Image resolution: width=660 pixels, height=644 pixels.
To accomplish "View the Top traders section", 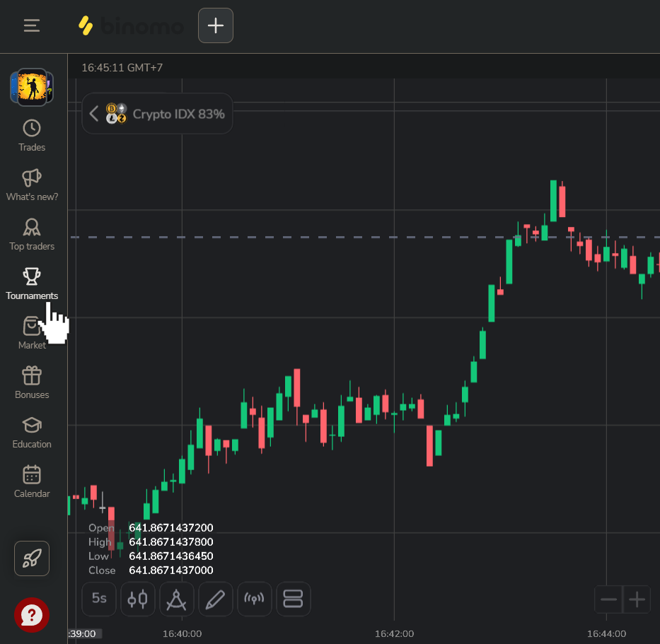I will [32, 235].
